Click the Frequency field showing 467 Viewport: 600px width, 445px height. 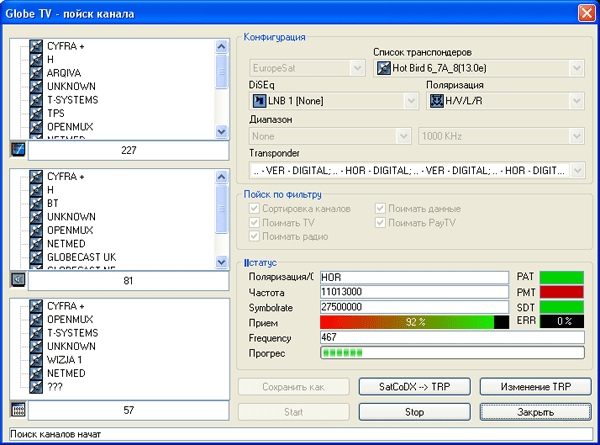[452, 337]
